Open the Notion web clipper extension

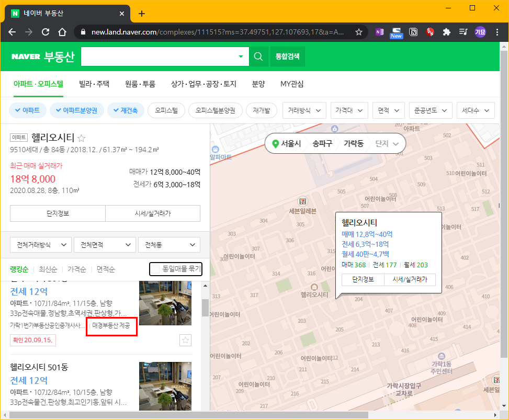413,32
